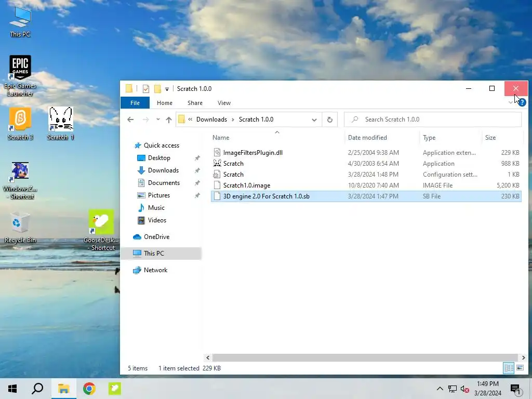Screen dimensions: 532x399
Task: Click Downloads in the address bar breadcrumb
Action: point(212,119)
